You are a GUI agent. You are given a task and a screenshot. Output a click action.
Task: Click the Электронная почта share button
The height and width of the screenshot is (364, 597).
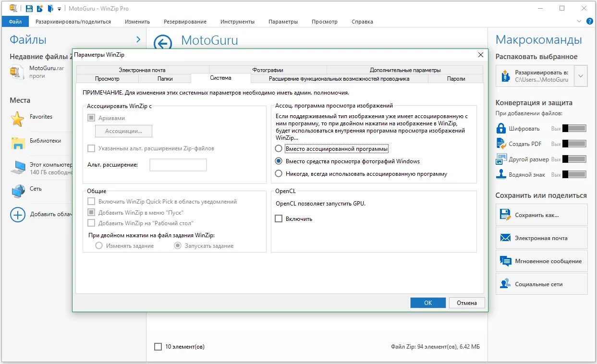[x=541, y=238]
